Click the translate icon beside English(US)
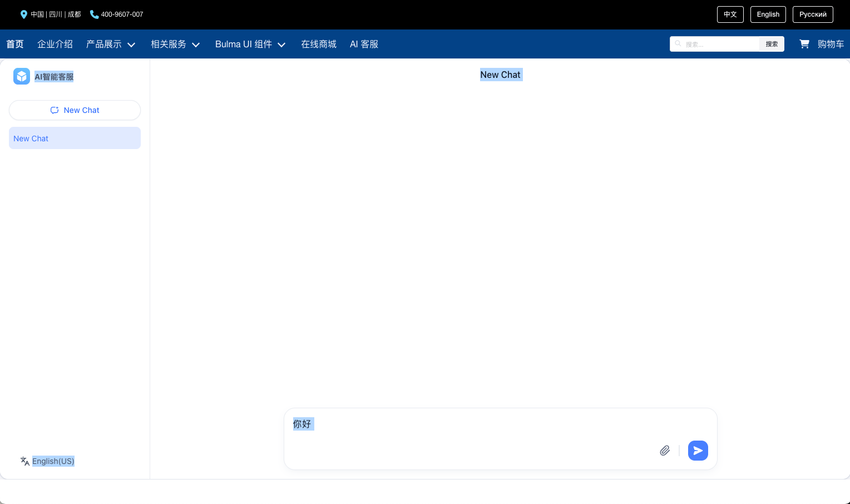Screen dimensions: 850x504 tap(25, 461)
